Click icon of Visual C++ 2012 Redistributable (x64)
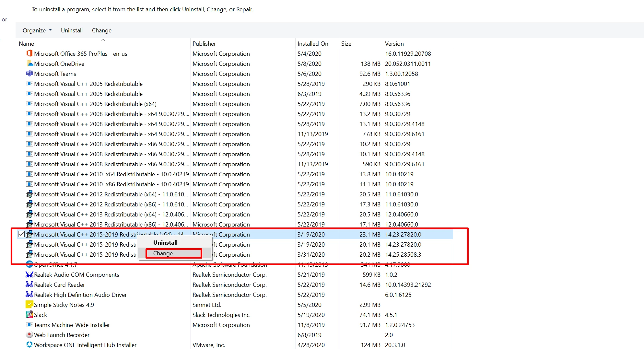 [x=29, y=194]
